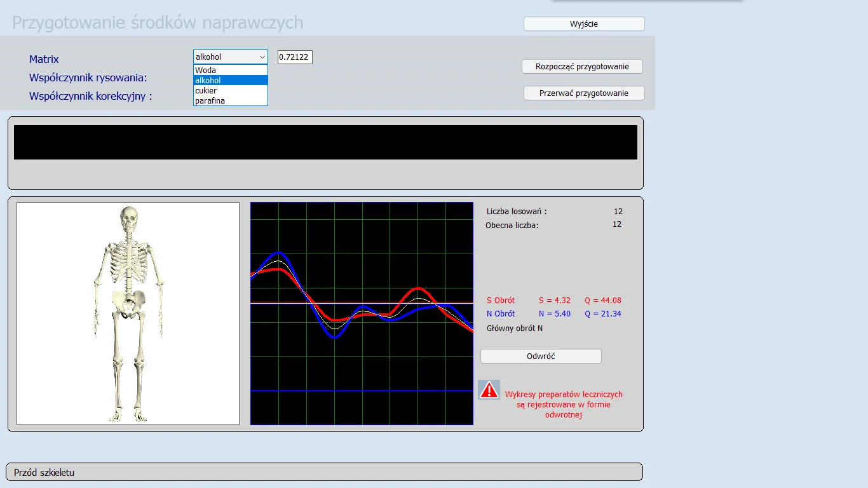Click Rozpocząć przygotowanie button

pos(582,67)
